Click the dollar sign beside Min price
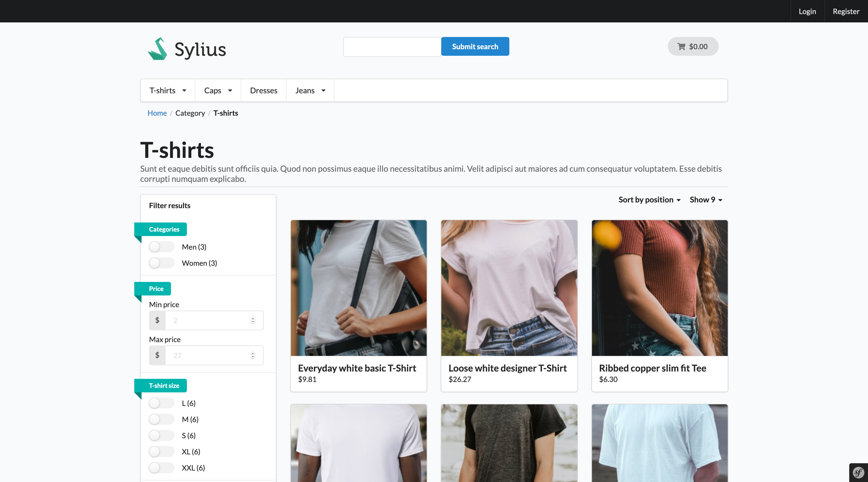 point(157,320)
